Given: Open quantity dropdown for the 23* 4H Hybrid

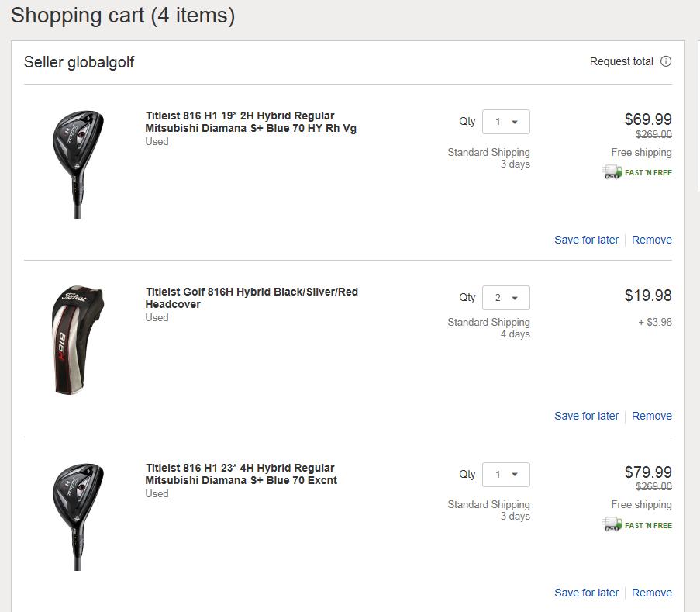Looking at the screenshot, I should pos(506,475).
